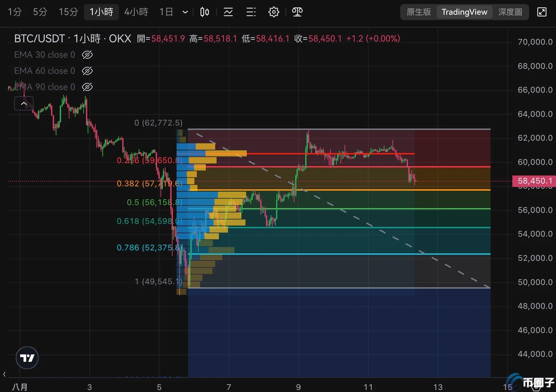Collapse the indicator legend list

point(24,103)
